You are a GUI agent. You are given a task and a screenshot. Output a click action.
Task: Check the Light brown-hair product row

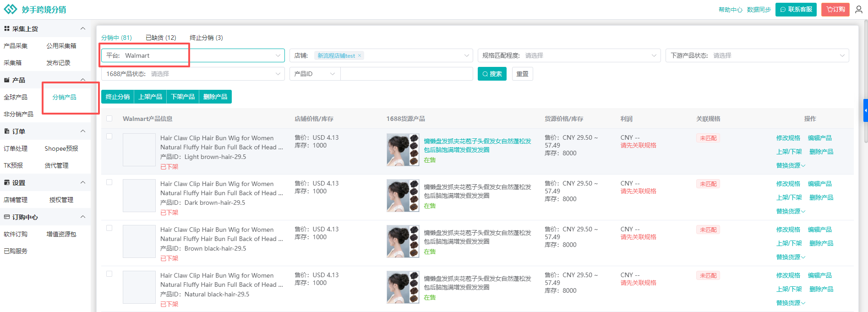point(109,137)
